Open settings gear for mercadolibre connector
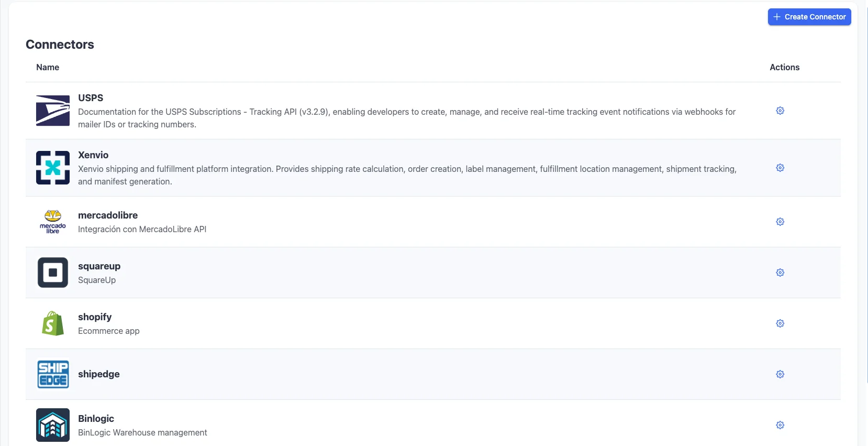The height and width of the screenshot is (446, 868). pyautogui.click(x=780, y=222)
